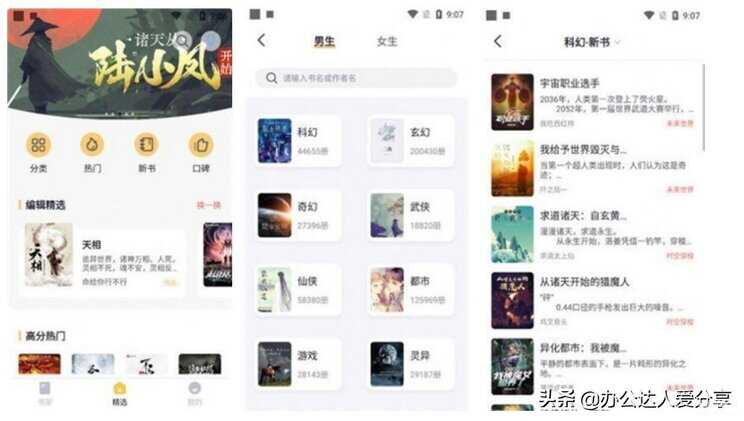
Task: Select the 男生 tab
Action: (x=325, y=42)
